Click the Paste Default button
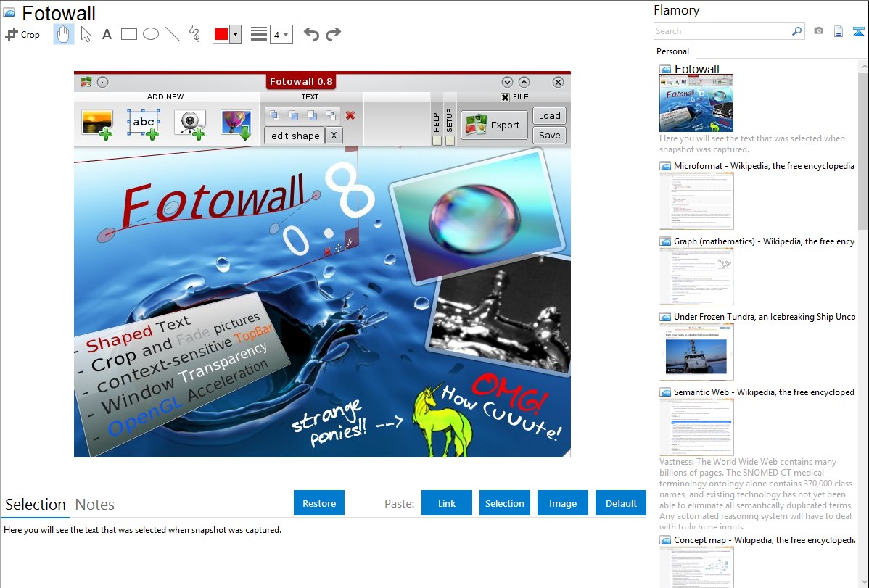Viewport: 869px width, 588px height. 621,503
